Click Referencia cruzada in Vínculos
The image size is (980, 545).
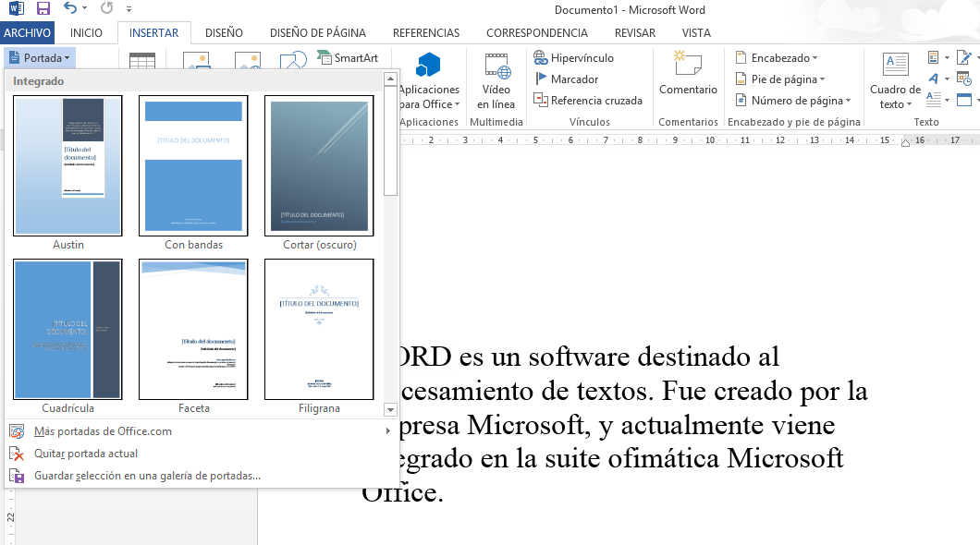588,101
